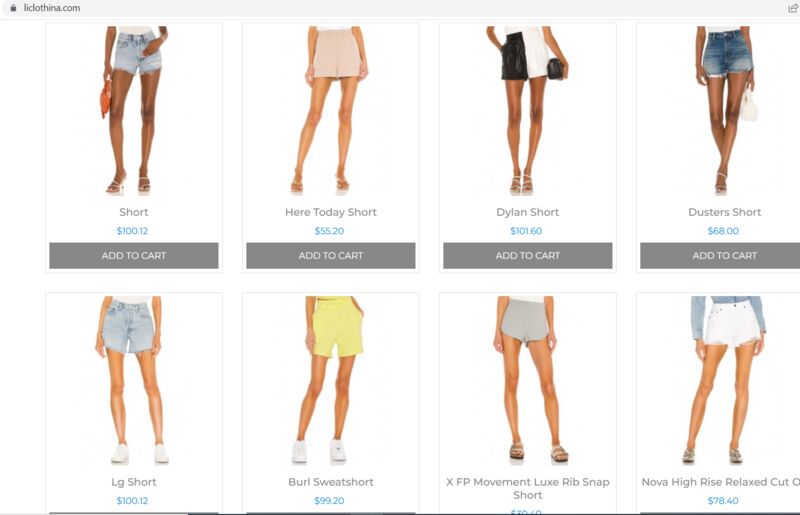Screen dimensions: 800x515
Task: Click the lock icon beside the URL
Action: [14, 8]
